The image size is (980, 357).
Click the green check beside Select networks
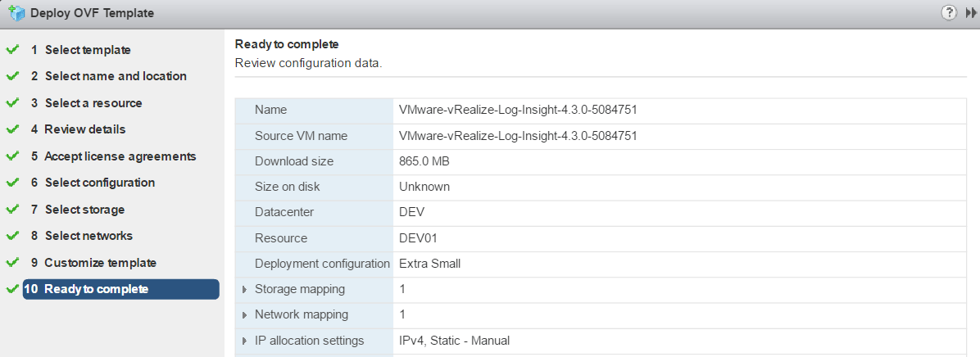(x=12, y=236)
